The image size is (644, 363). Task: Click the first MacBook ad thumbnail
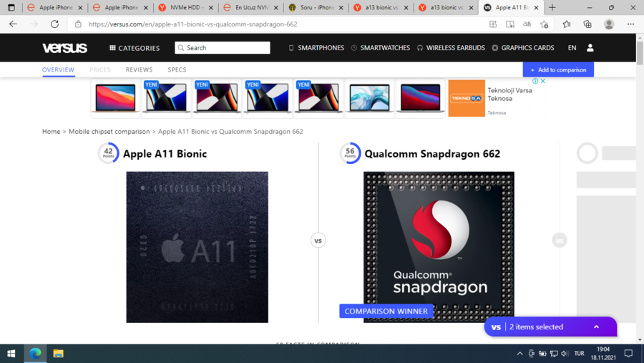[x=115, y=98]
